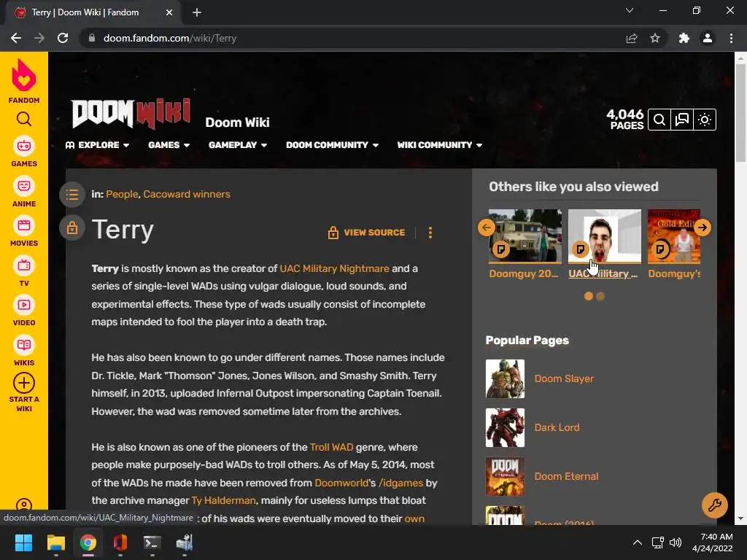Image resolution: width=747 pixels, height=560 pixels.
Task: Click the View Source button
Action: click(x=366, y=233)
